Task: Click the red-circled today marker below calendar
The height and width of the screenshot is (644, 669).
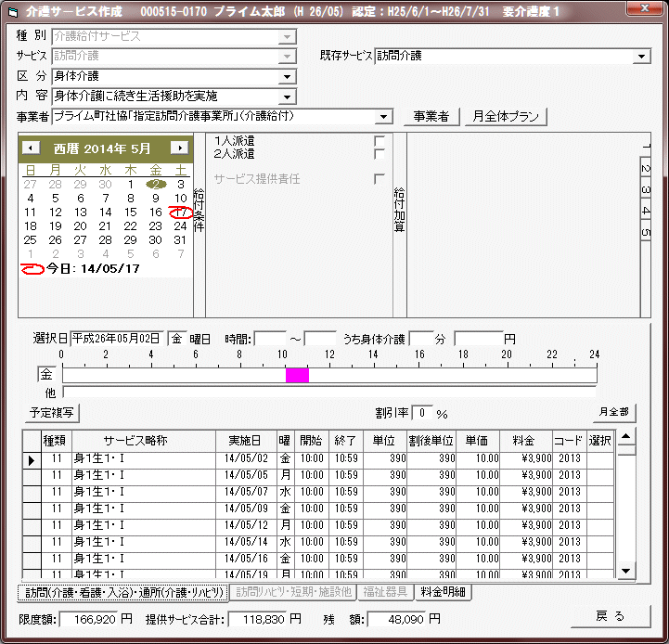Action: (x=32, y=268)
